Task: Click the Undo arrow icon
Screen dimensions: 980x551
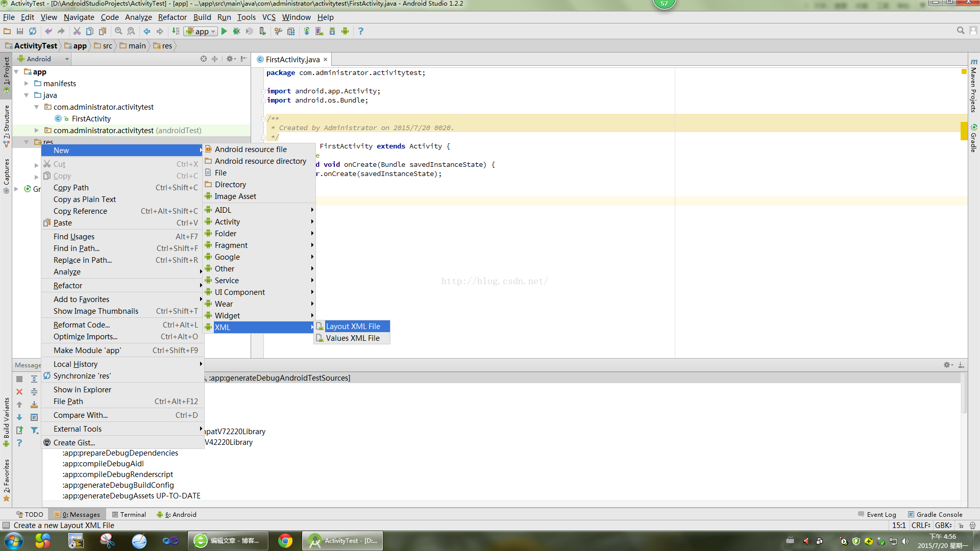Action: tap(48, 31)
